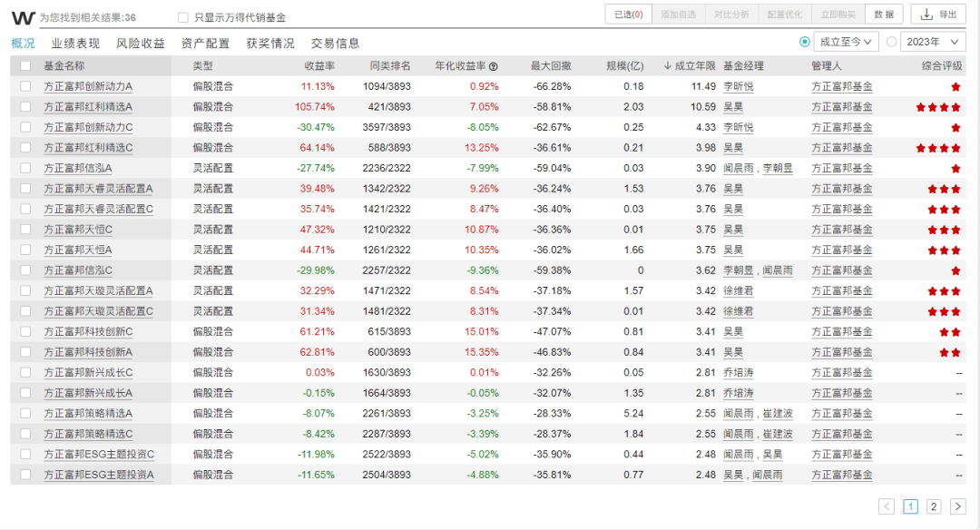This screenshot has width=980, height=530.
Task: Click the 基金名称 column header
Action: click(64, 65)
